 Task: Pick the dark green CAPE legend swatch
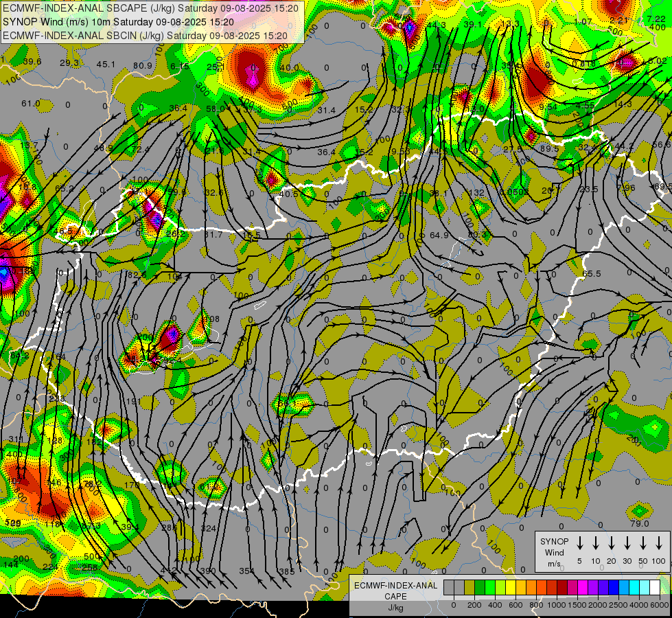(480, 587)
